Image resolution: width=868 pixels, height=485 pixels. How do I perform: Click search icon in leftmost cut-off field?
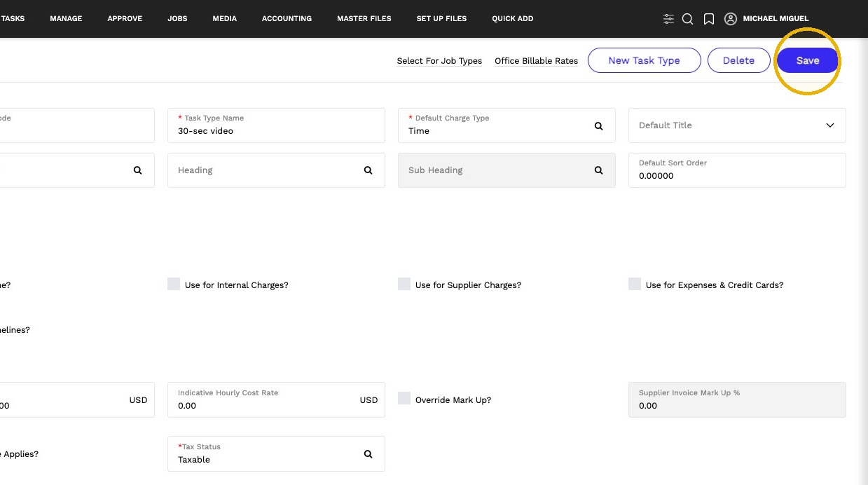pos(138,170)
